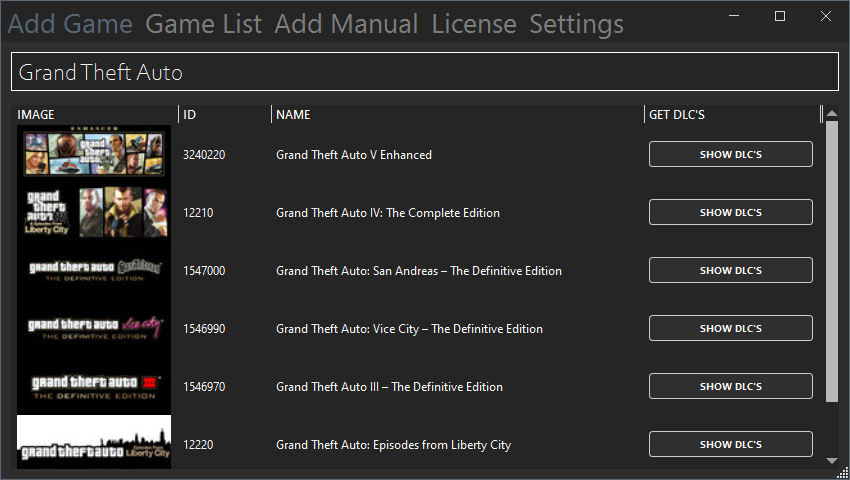
Task: Select the name Grand Theft Auto V Enhanced
Action: [354, 155]
